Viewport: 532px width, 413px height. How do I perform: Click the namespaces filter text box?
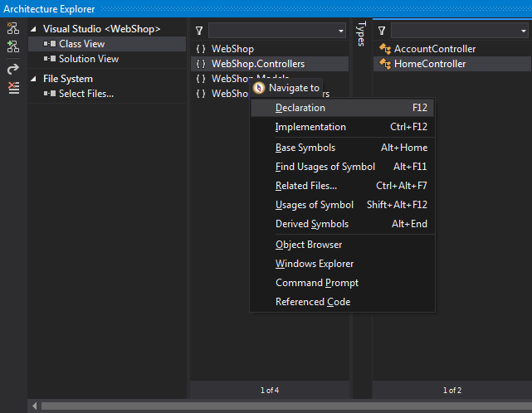(273, 31)
